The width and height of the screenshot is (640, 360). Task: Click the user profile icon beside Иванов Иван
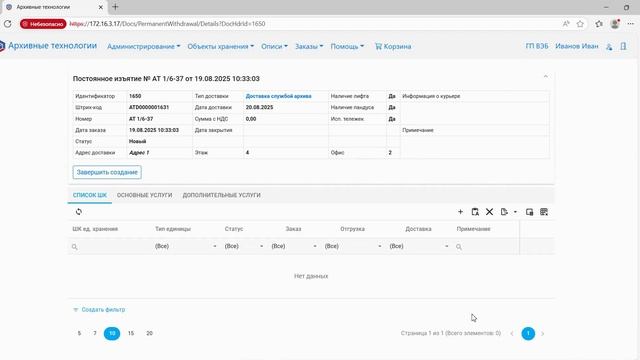pos(609,47)
